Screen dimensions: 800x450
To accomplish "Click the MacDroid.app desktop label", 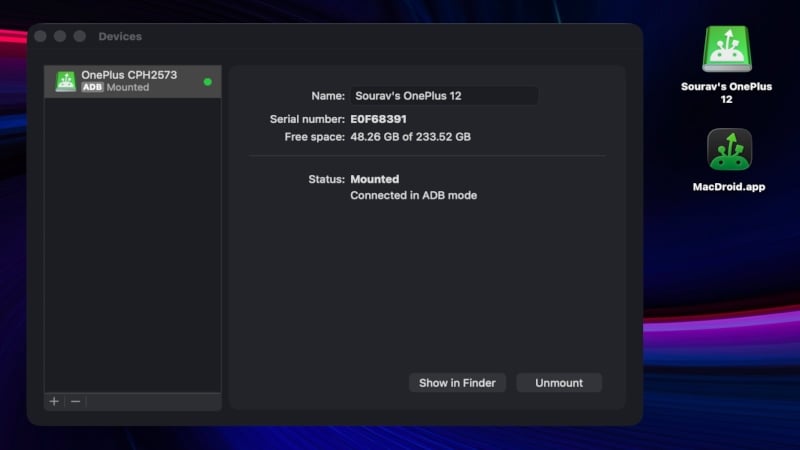I will [x=729, y=187].
